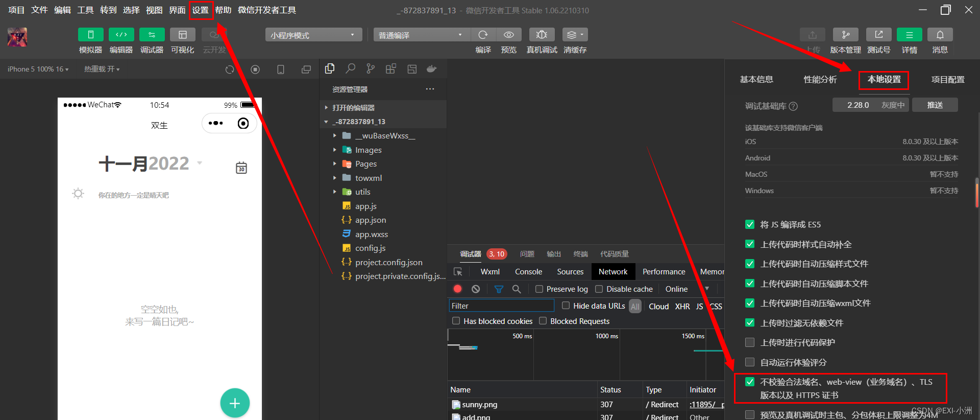Toggle the Debugger panel button
This screenshot has width=980, height=420.
[152, 35]
